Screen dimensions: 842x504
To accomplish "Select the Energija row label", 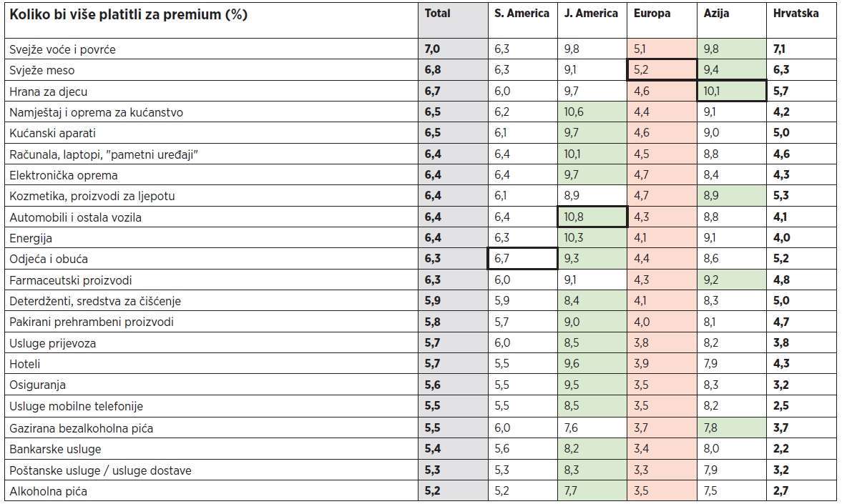I will pos(31,238).
